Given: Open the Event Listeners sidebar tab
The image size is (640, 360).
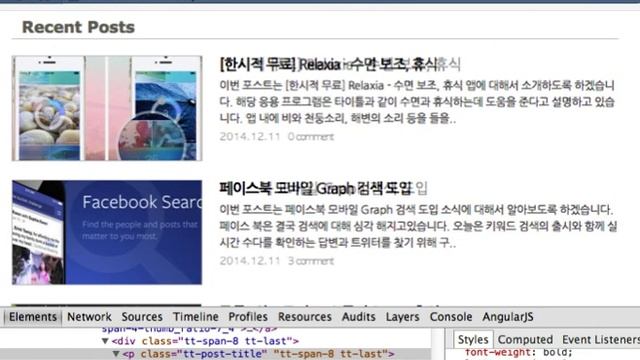Looking at the screenshot, I should coord(601,340).
